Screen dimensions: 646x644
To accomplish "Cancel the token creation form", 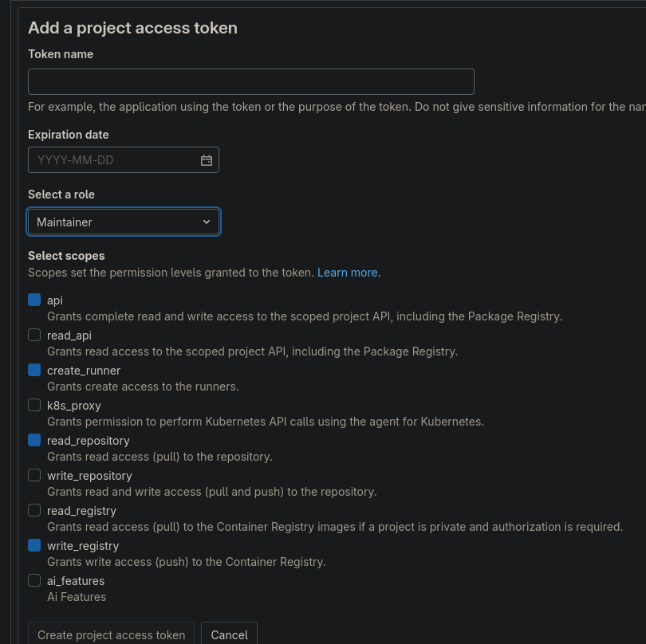I will (x=229, y=634).
